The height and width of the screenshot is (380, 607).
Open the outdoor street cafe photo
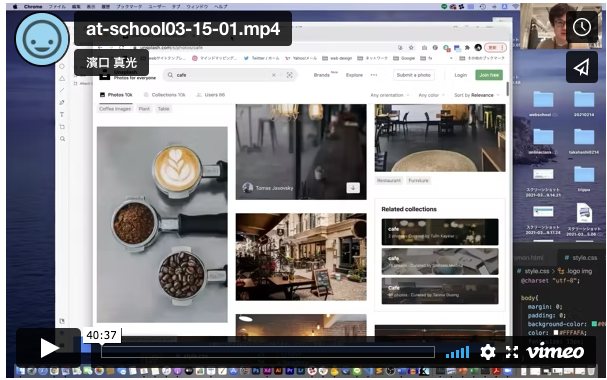pyautogui.click(x=301, y=257)
